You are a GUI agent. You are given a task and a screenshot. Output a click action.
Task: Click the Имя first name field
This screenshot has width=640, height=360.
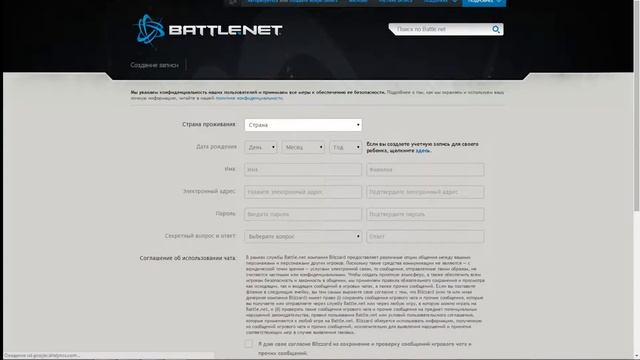pos(303,169)
